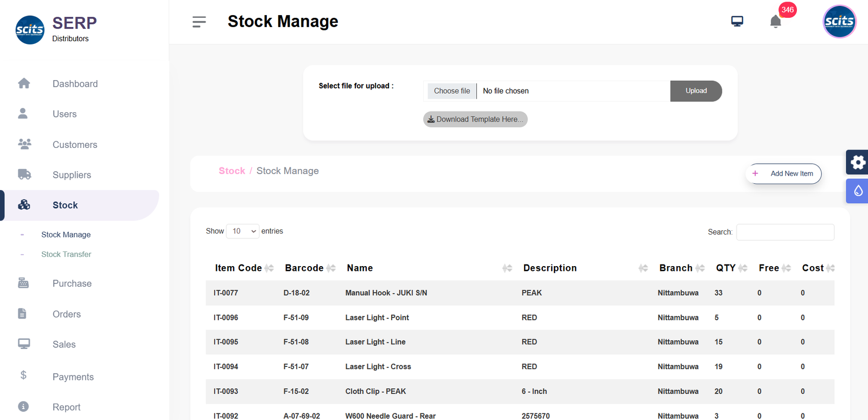The image size is (868, 420).
Task: Click the Dashboard home icon
Action: click(x=24, y=83)
